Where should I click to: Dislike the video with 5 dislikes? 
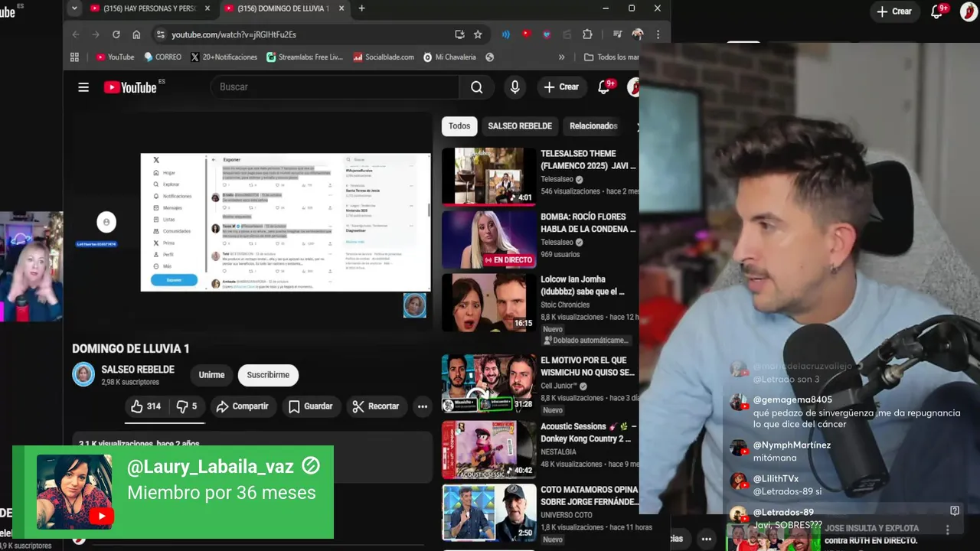[x=187, y=406]
